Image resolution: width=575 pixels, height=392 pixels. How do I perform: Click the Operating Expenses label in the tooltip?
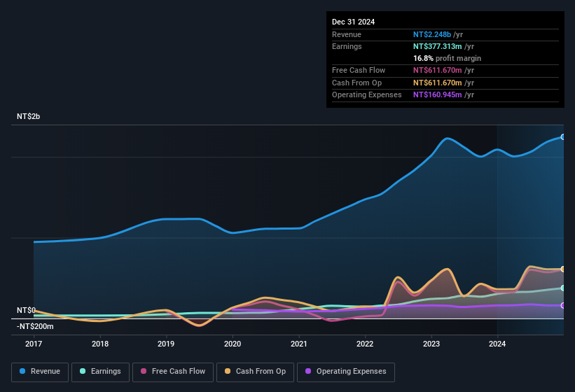(x=367, y=95)
